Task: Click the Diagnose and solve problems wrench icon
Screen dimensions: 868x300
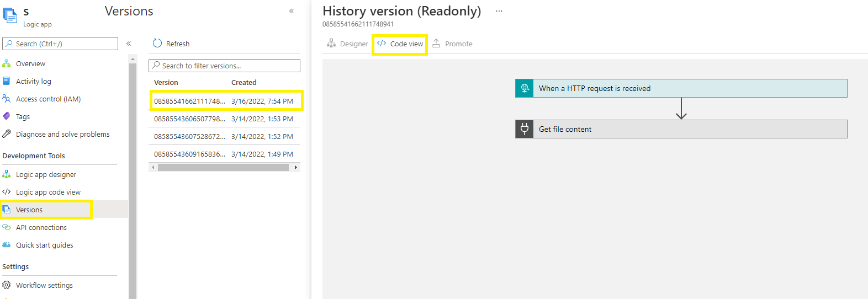Action: pyautogui.click(x=7, y=134)
